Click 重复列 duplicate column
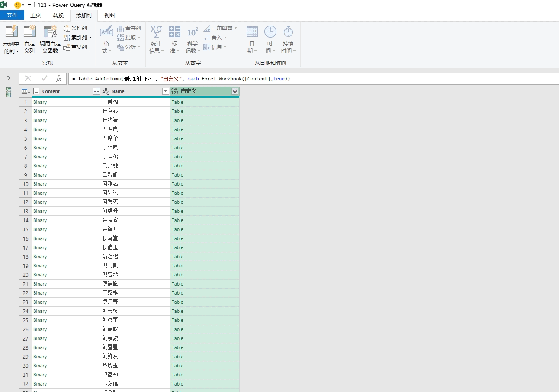Screen dimensions: 559x392 (75, 47)
